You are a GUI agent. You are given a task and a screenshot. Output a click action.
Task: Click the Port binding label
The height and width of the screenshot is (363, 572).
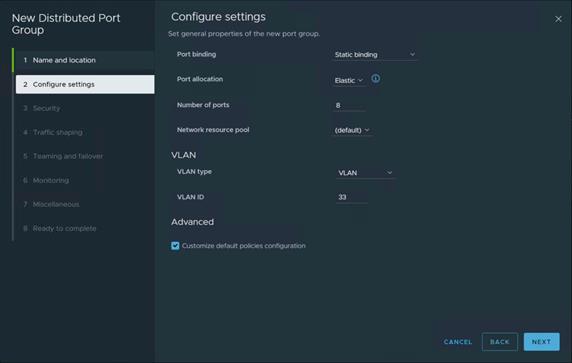[x=196, y=54]
